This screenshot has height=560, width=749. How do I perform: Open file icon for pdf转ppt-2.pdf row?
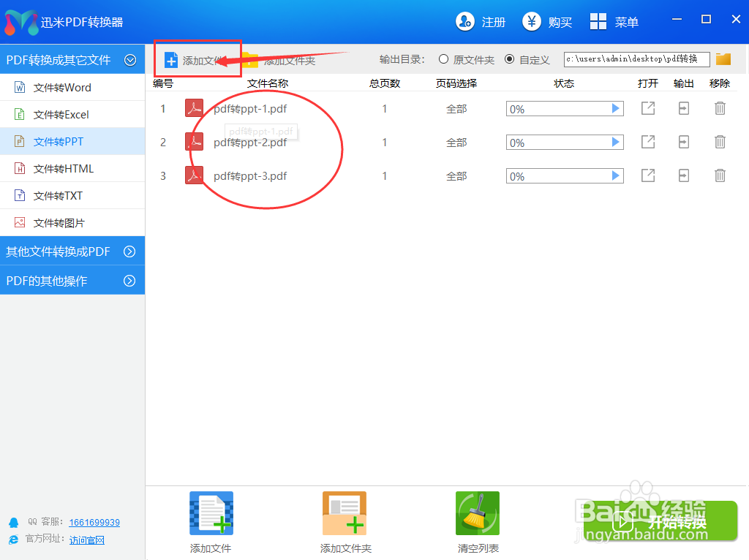click(648, 142)
